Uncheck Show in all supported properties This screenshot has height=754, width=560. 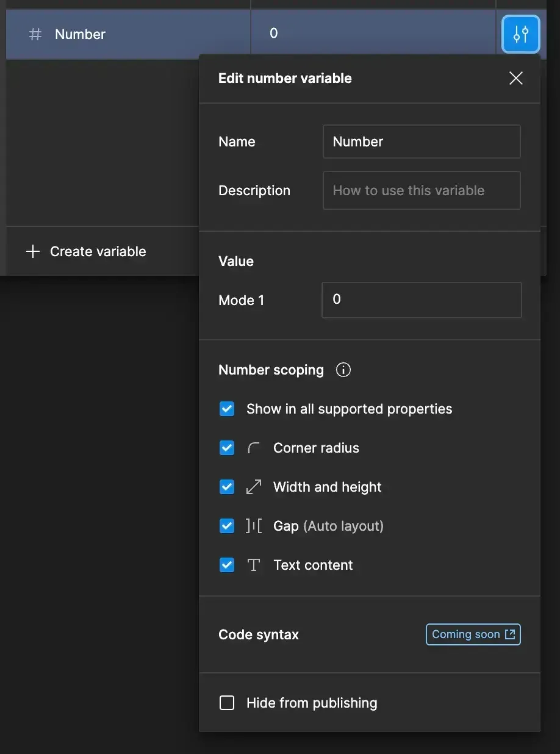pyautogui.click(x=227, y=409)
